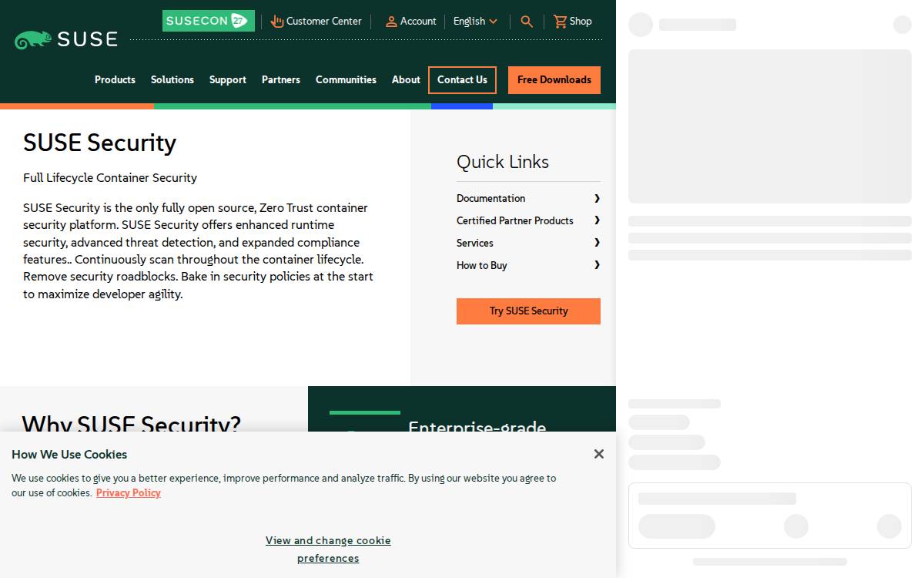
Task: Click the chevron beside Documentation
Action: click(597, 198)
